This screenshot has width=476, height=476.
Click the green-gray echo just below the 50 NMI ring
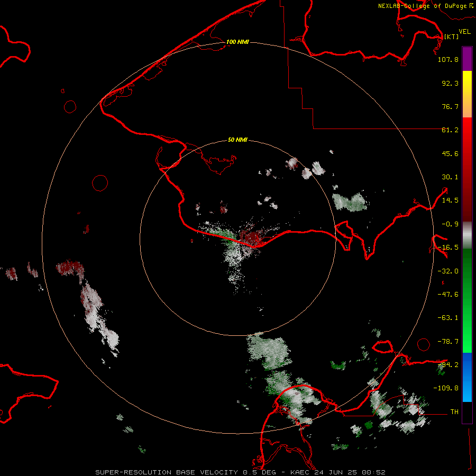(x=269, y=351)
